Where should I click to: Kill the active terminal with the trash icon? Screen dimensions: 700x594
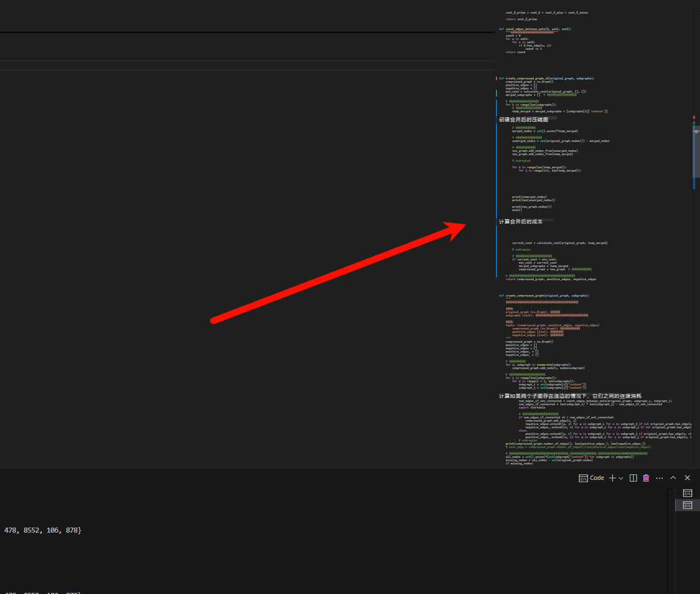[646, 478]
